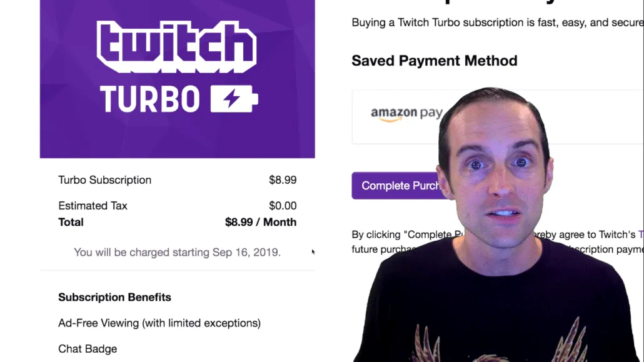Click the $8.99 Turbo Subscription price
The height and width of the screenshot is (362, 644).
[x=283, y=180]
